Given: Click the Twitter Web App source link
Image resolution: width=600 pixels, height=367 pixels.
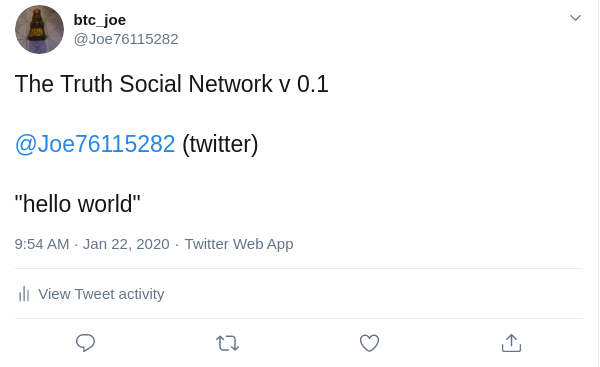Looking at the screenshot, I should pos(239,244).
